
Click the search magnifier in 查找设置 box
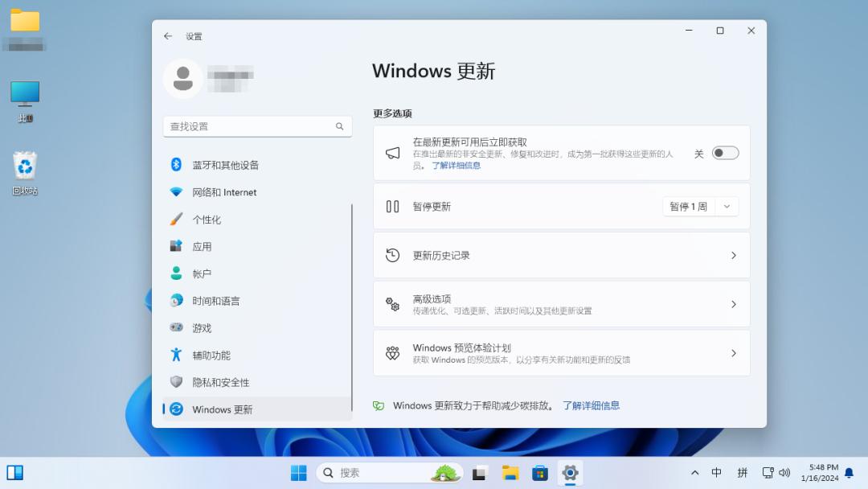339,126
